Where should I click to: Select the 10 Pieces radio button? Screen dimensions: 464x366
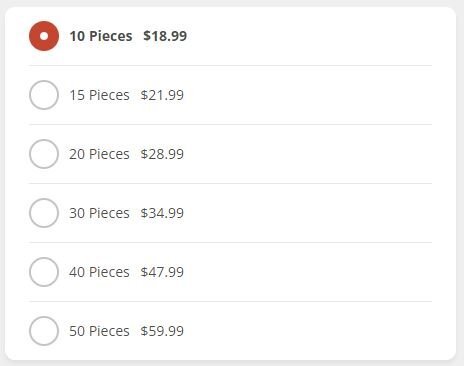tap(44, 36)
